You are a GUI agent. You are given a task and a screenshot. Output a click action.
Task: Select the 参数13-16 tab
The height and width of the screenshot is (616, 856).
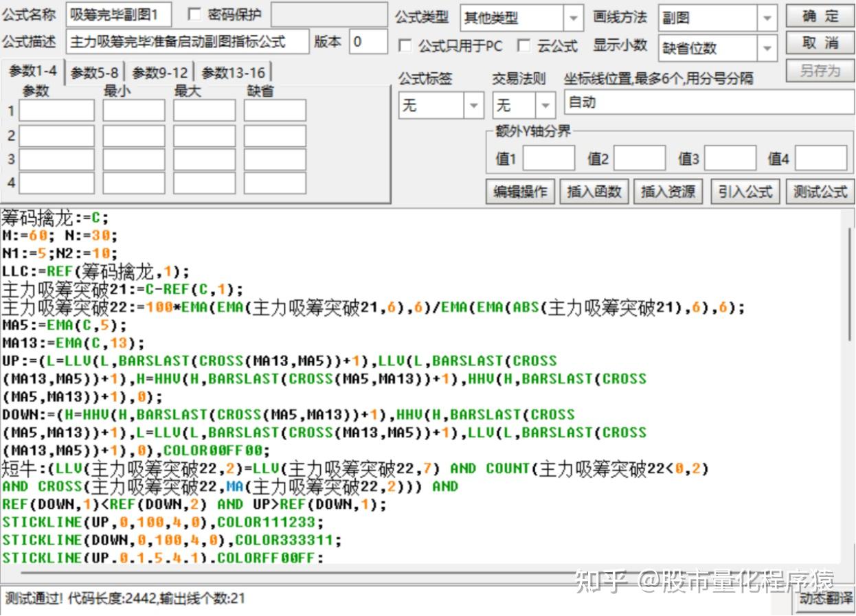coord(234,73)
